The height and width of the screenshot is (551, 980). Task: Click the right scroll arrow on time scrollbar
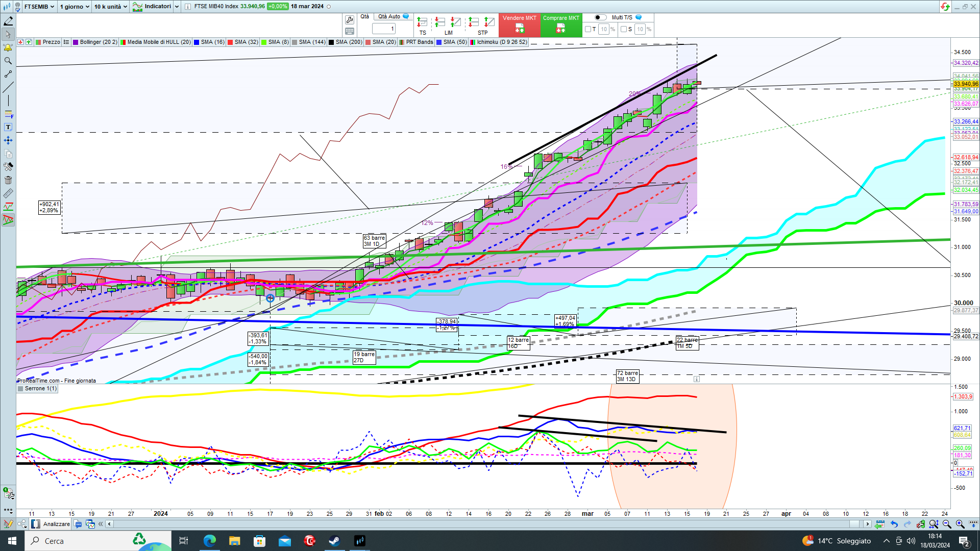[x=867, y=524]
